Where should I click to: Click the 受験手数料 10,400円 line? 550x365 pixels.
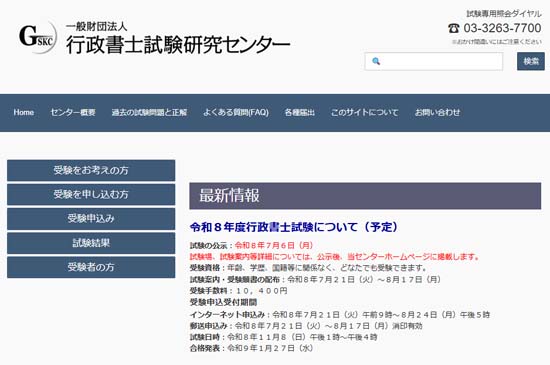point(239,291)
